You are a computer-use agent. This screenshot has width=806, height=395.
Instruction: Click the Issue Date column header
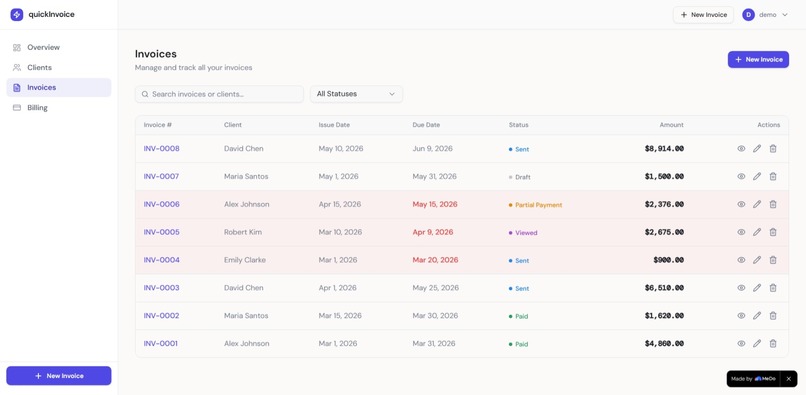(334, 125)
